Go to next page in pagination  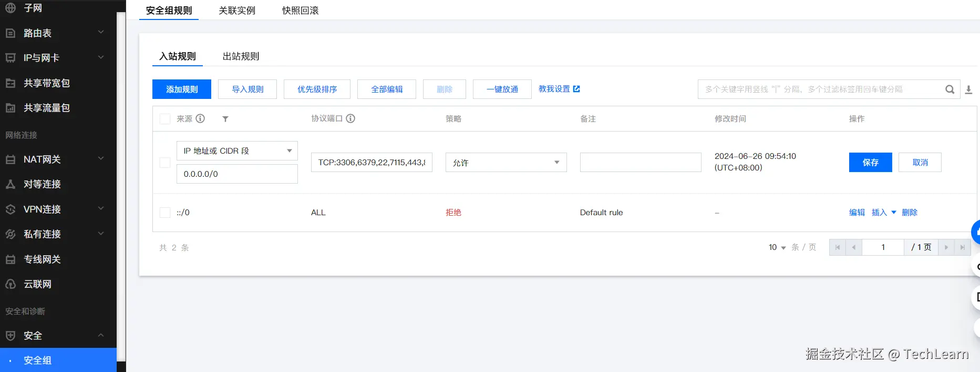click(x=946, y=247)
